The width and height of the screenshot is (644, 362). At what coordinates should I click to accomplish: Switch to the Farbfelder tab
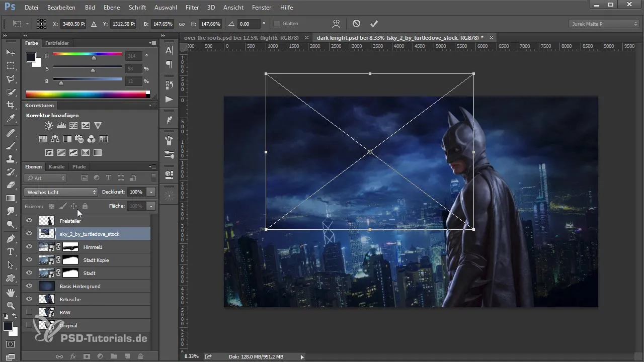(57, 43)
